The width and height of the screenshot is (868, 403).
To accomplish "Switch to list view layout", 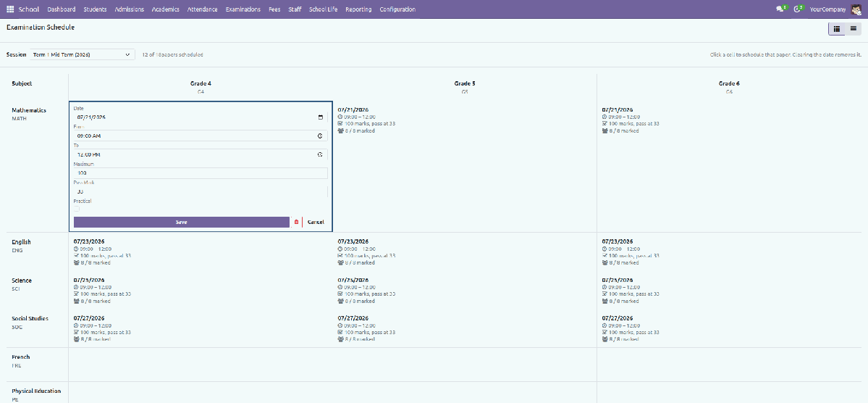I will pos(853,28).
